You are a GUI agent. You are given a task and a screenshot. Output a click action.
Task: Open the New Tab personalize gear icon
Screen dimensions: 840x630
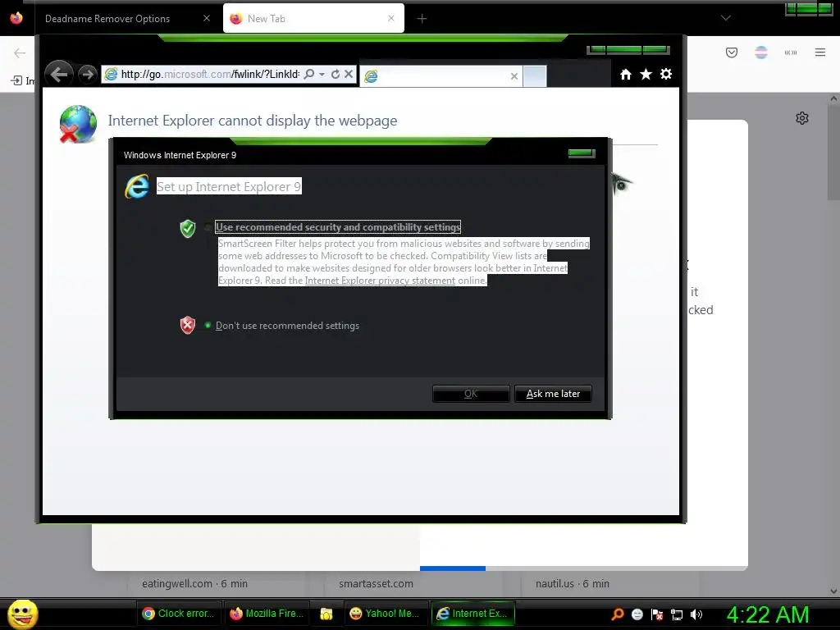point(802,118)
